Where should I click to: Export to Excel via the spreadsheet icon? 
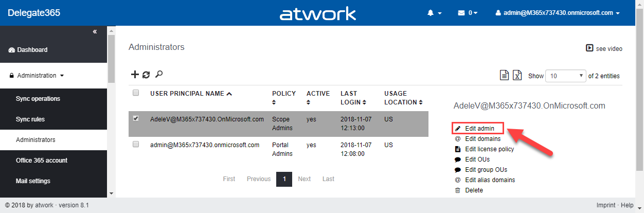[x=517, y=76]
